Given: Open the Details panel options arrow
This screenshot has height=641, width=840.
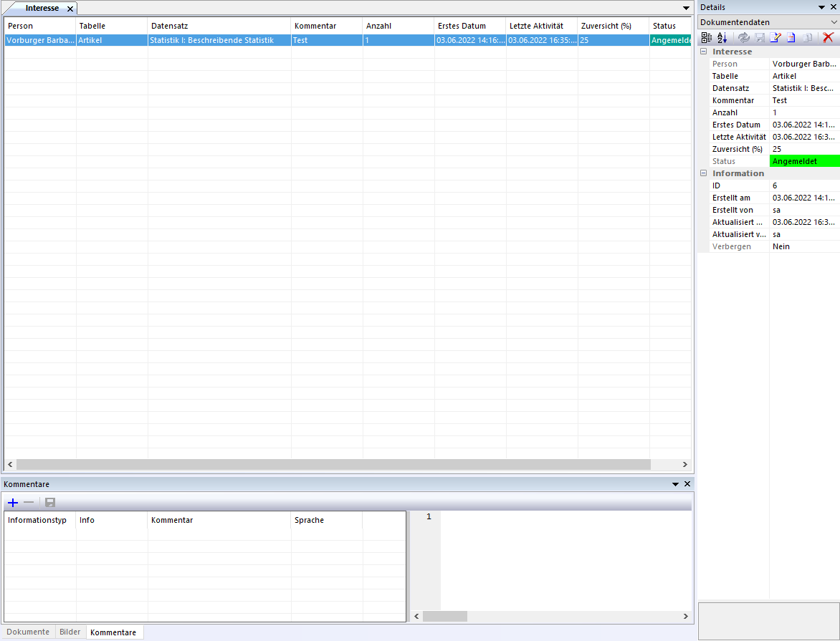Looking at the screenshot, I should pos(821,7).
